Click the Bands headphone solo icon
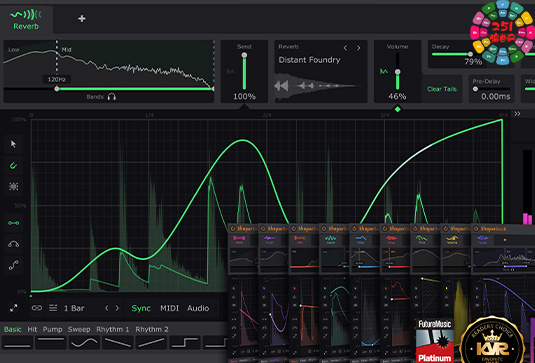Image resolution: width=535 pixels, height=363 pixels. click(112, 97)
